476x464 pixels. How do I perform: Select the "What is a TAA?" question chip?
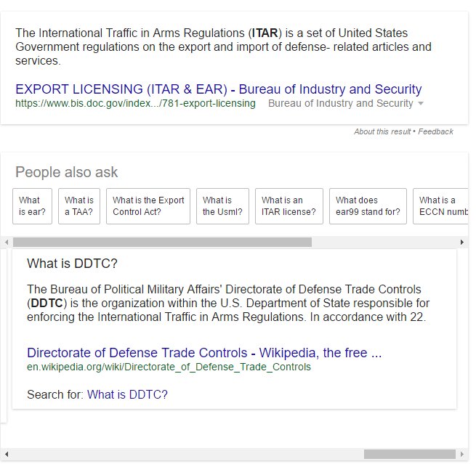click(79, 206)
